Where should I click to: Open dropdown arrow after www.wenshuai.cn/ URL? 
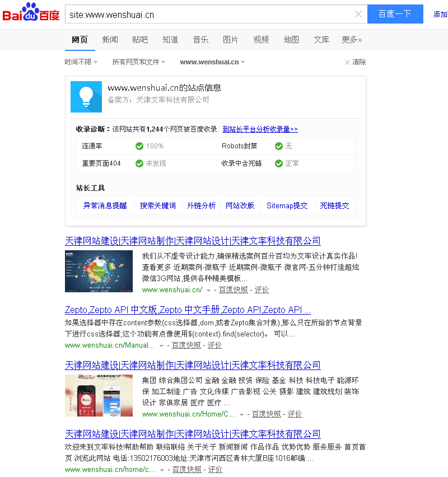[208, 291]
